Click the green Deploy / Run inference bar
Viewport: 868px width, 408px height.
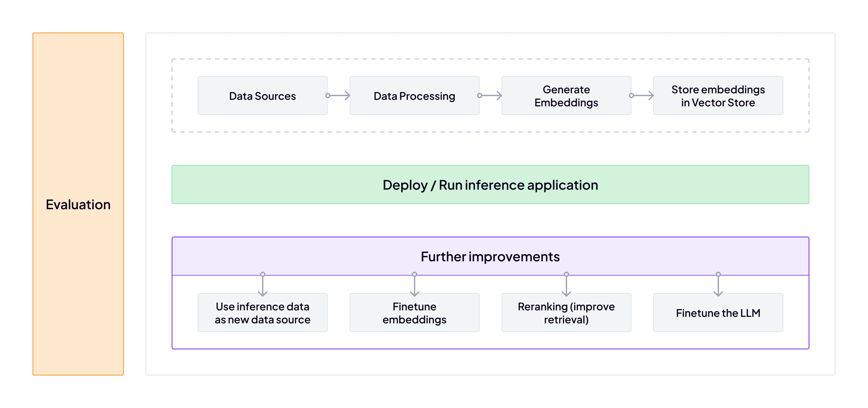pos(490,185)
